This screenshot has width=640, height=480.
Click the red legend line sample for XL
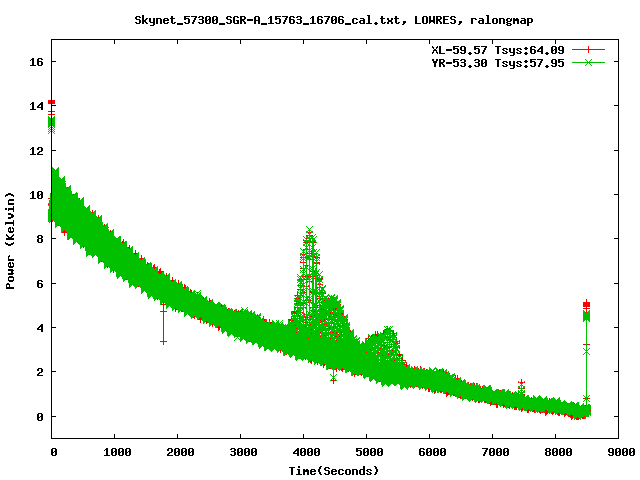coord(588,50)
